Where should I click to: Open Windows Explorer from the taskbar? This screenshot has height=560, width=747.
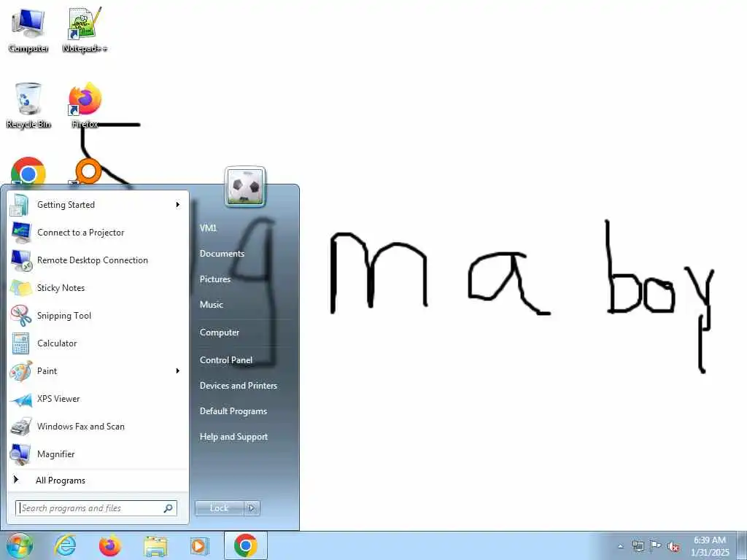point(155,545)
